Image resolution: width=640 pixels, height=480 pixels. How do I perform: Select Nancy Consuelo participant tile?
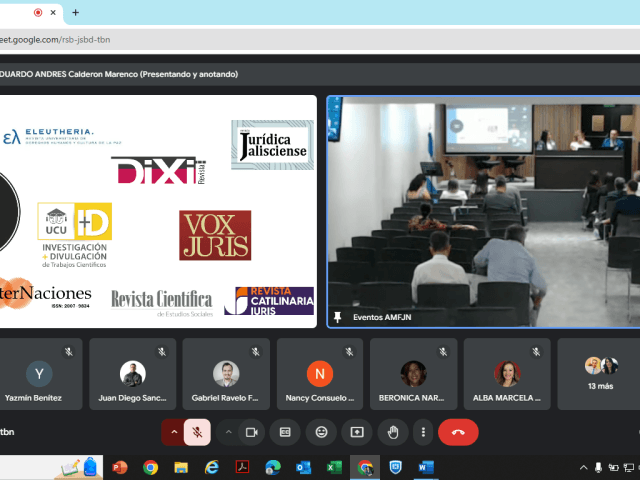(x=320, y=373)
